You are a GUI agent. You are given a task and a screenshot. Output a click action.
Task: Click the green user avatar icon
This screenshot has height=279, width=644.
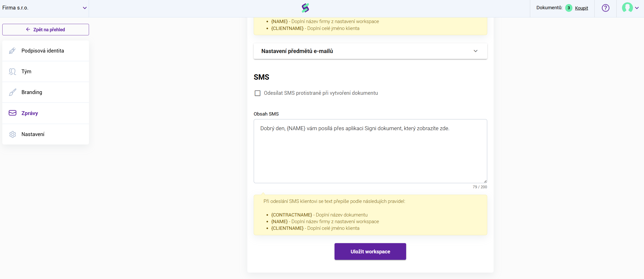click(x=627, y=8)
